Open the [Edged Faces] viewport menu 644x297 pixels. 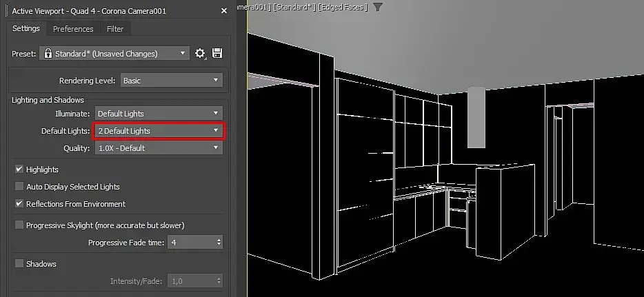tap(344, 7)
